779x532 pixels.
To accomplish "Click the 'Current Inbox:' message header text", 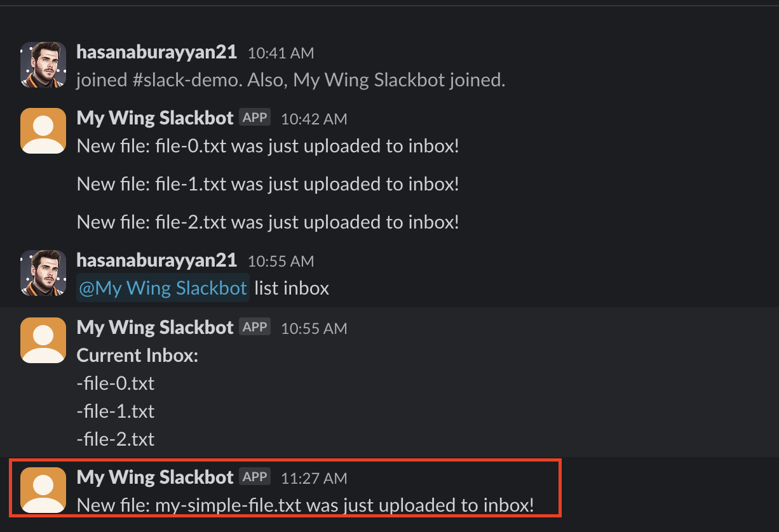I will point(137,356).
